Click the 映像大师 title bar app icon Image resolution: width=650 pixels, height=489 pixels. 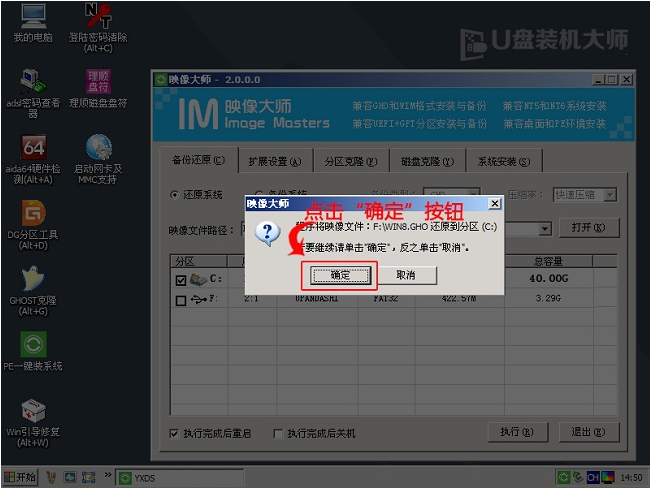pos(161,80)
